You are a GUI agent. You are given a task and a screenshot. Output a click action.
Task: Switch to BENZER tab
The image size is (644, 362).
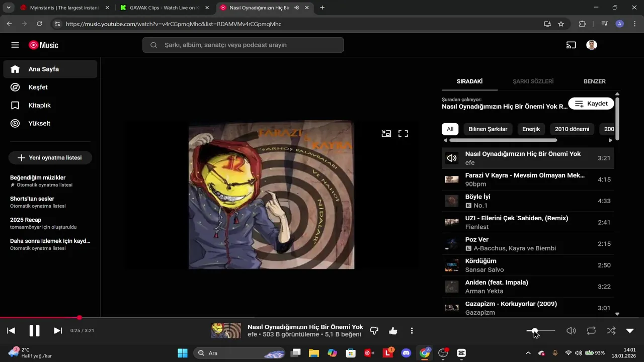click(x=594, y=81)
